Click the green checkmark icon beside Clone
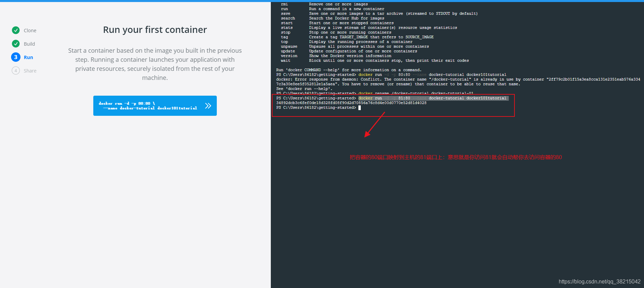Image resolution: width=644 pixels, height=288 pixels. [x=16, y=30]
